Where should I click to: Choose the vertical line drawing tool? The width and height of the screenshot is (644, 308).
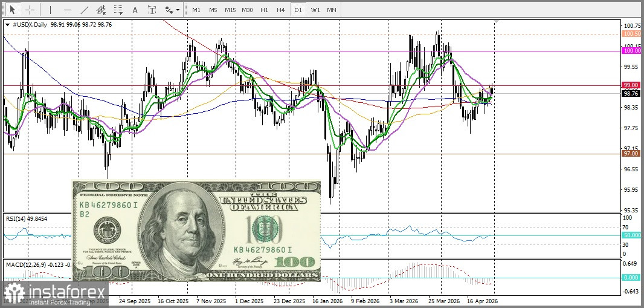click(x=51, y=9)
